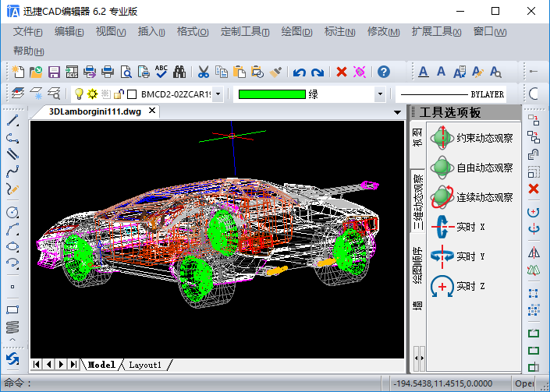Click the Paste clipboard icon
Screen dimensions: 550x392
point(240,72)
